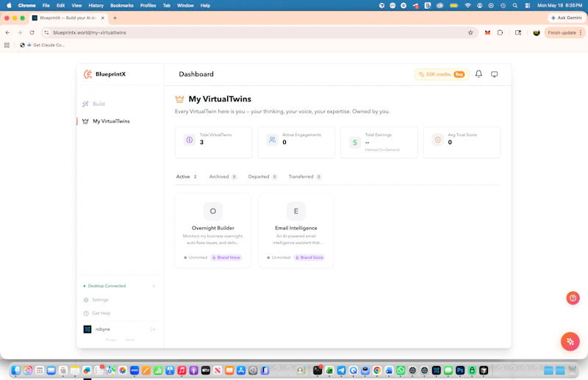This screenshot has width=588, height=380.
Task: Select the Active tab
Action: click(x=187, y=176)
